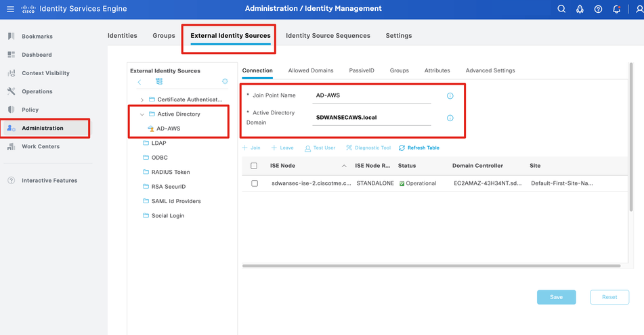
Task: Click the horizontal scrollbar under the table
Action: coord(431,266)
